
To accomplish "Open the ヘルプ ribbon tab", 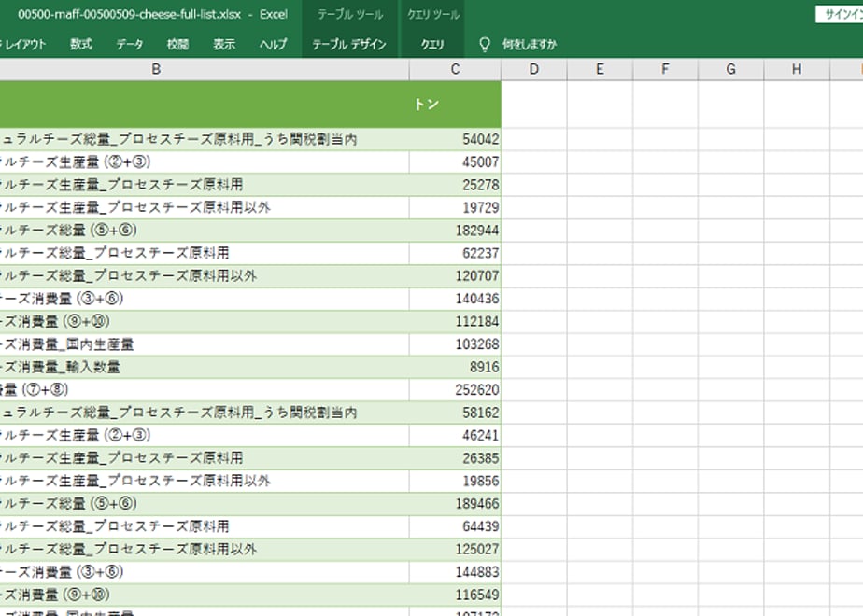I will point(274,45).
